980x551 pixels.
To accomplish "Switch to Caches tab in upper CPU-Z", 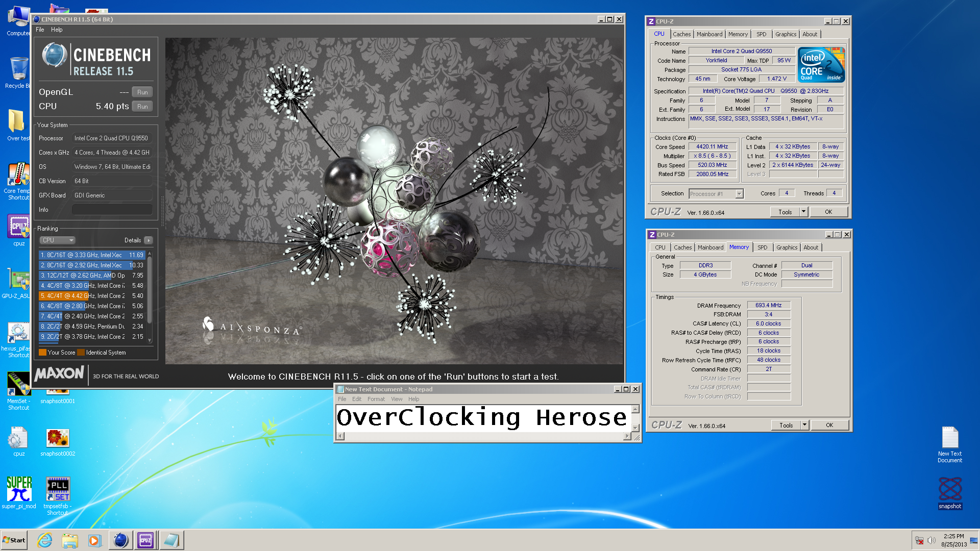I will coord(681,34).
